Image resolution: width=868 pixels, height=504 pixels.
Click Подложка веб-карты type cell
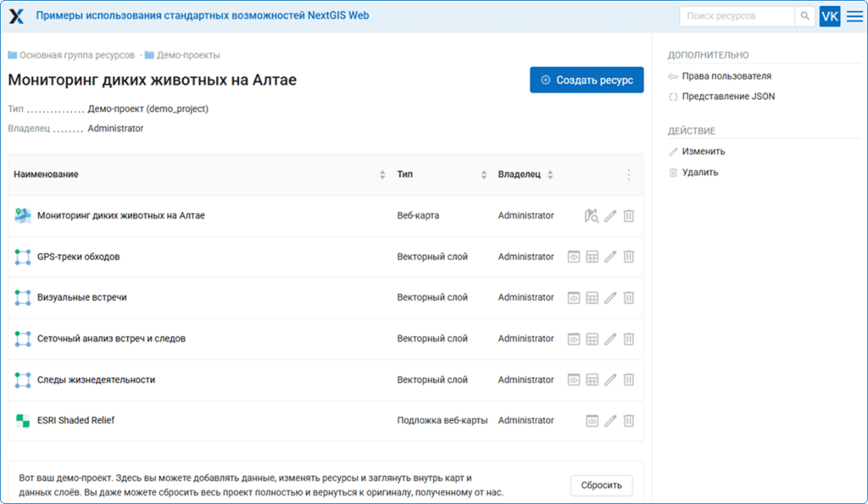tap(442, 420)
